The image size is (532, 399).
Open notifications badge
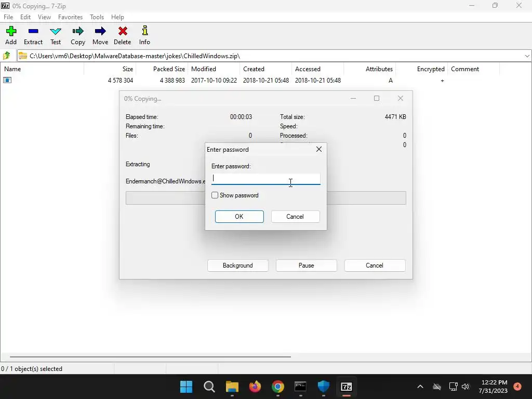[517, 387]
